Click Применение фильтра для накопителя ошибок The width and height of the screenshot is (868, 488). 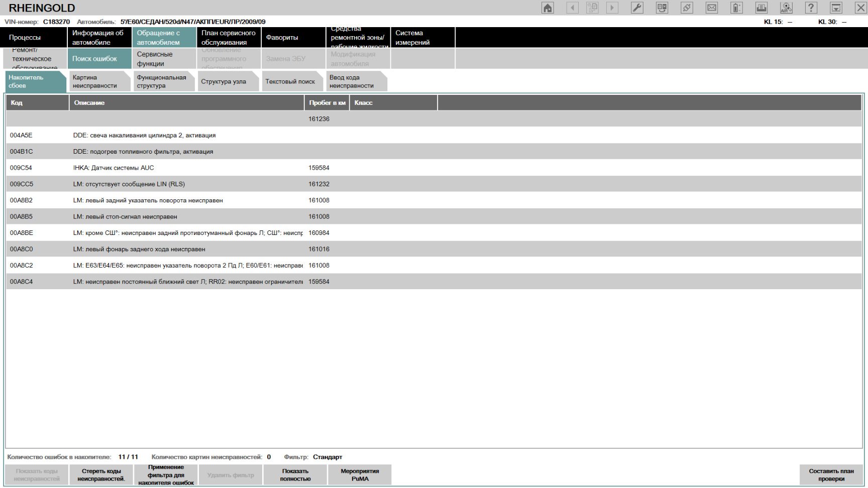point(166,475)
